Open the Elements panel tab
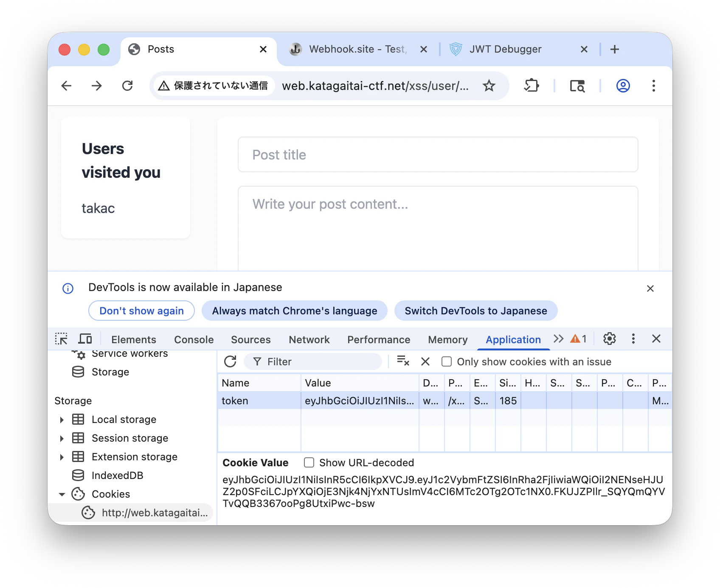 [133, 339]
